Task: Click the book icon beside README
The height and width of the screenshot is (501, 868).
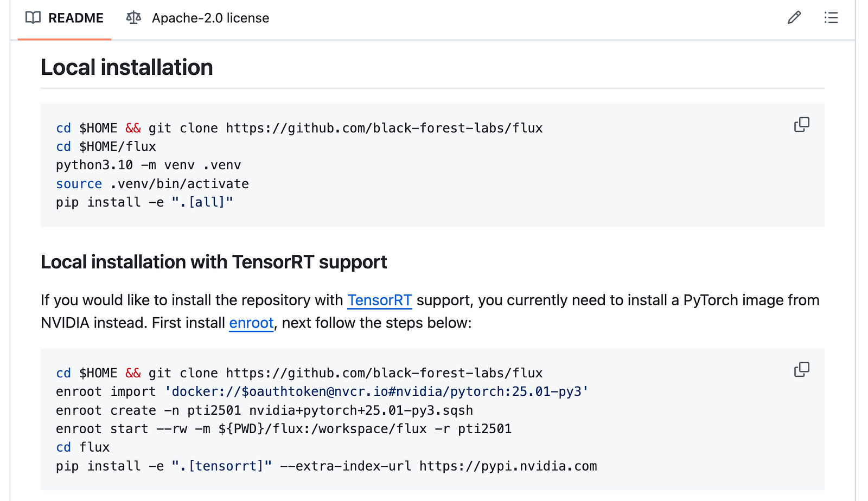Action: [x=33, y=18]
